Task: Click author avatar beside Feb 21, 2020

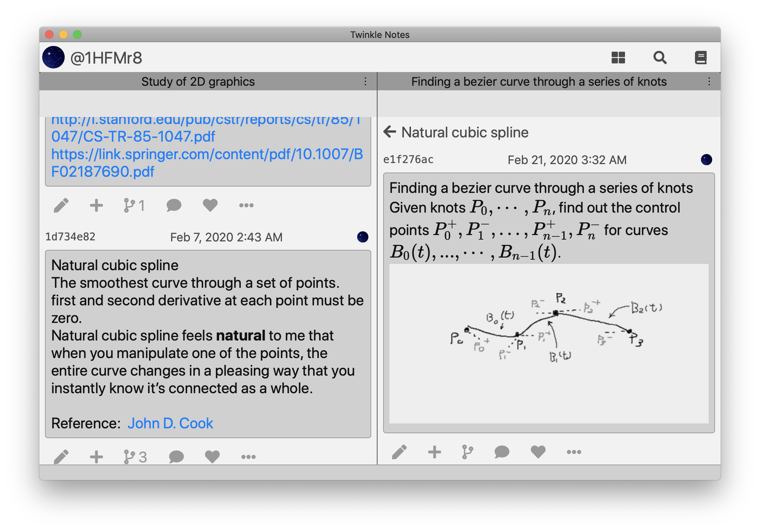Action: pos(706,160)
